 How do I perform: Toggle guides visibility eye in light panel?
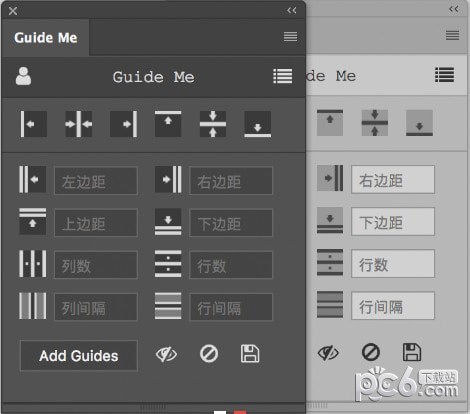pos(328,353)
